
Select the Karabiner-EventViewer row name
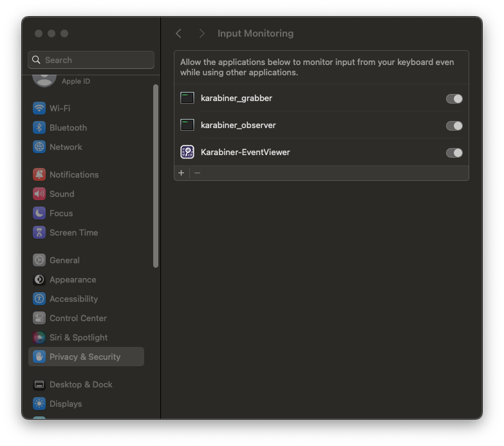pyautogui.click(x=245, y=152)
